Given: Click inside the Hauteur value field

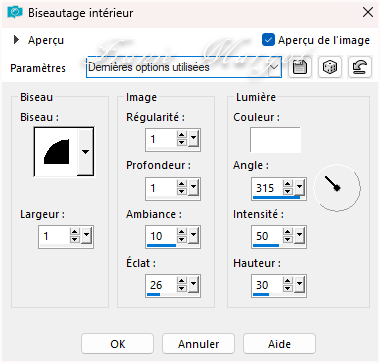Looking at the screenshot, I should pos(268,285).
